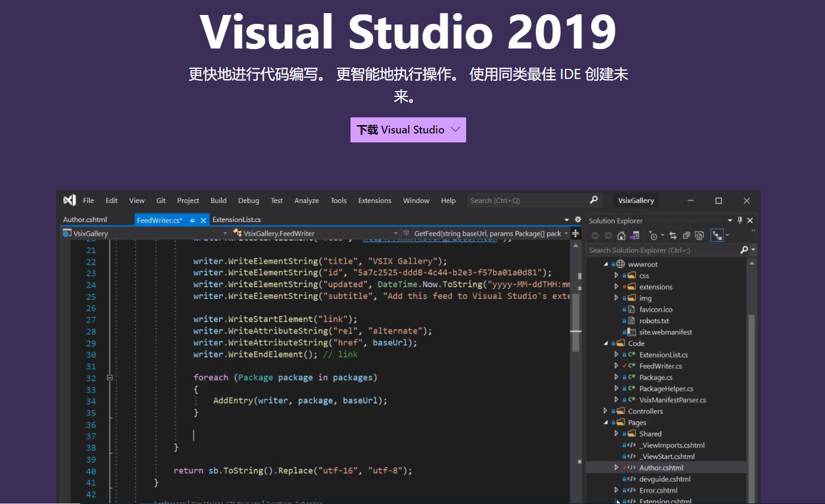This screenshot has height=504, width=825.
Task: Open the Extensions menu
Action: tap(374, 201)
